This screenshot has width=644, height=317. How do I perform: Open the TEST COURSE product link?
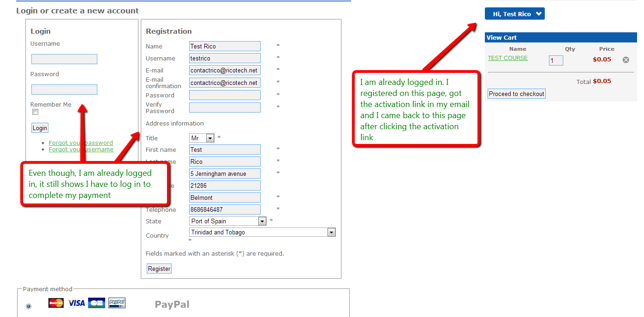pyautogui.click(x=507, y=58)
